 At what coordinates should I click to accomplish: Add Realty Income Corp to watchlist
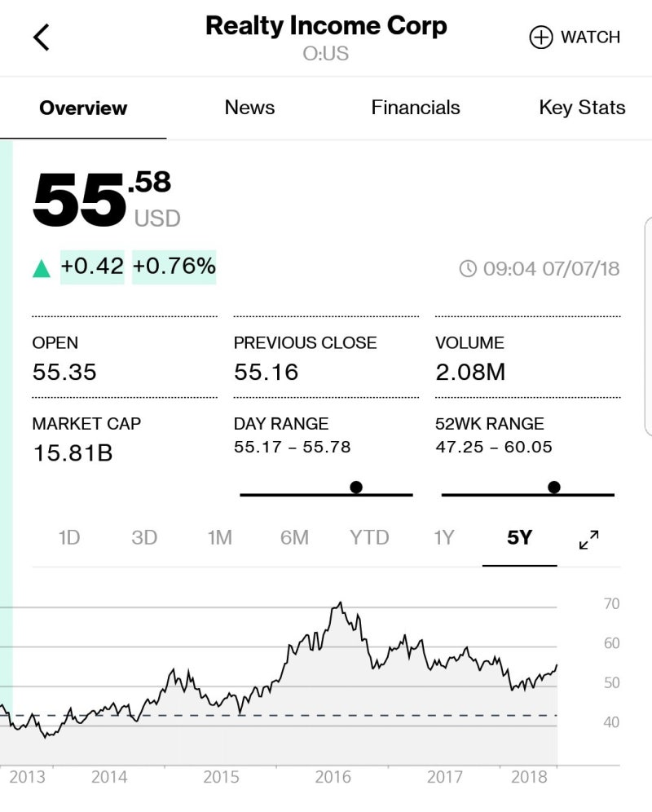click(575, 38)
